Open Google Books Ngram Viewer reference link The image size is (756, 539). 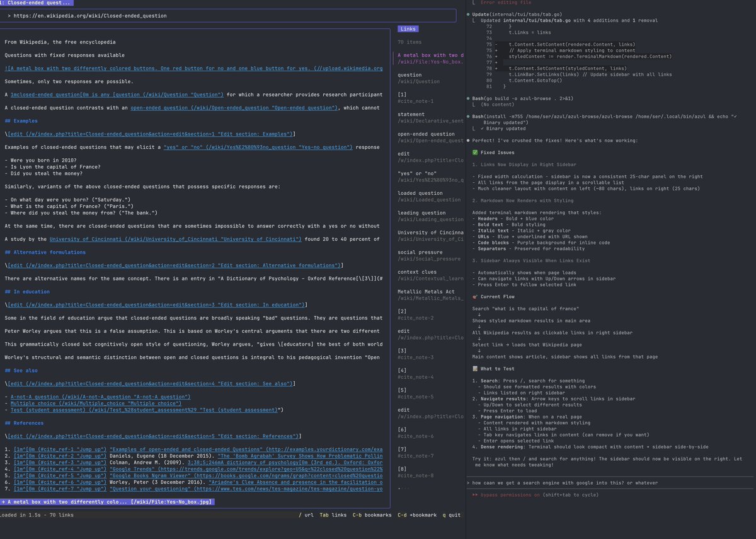coord(246,475)
